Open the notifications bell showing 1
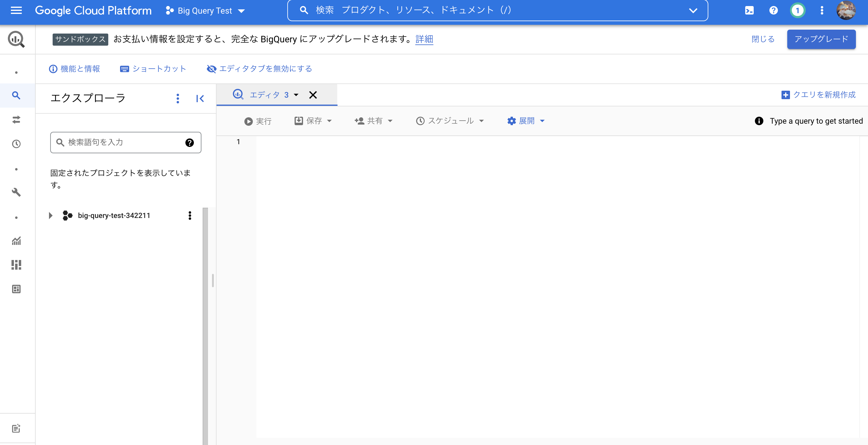Image resolution: width=868 pixels, height=445 pixels. [x=798, y=11]
